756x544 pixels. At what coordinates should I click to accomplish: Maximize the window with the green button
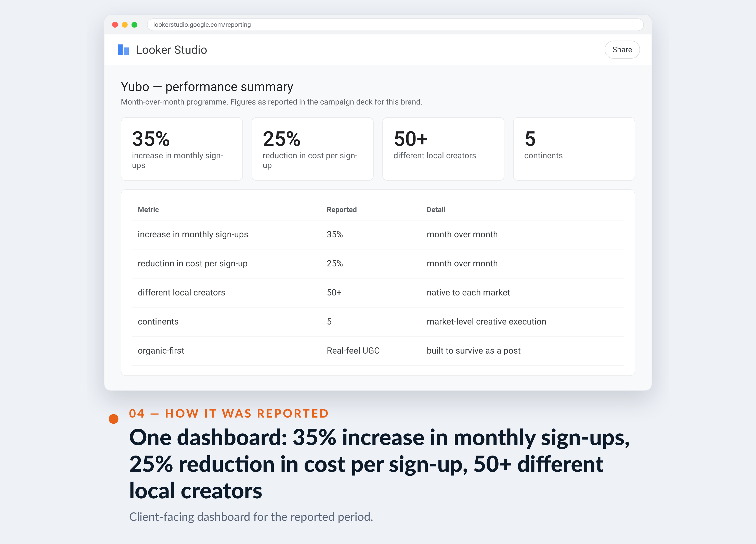click(134, 25)
